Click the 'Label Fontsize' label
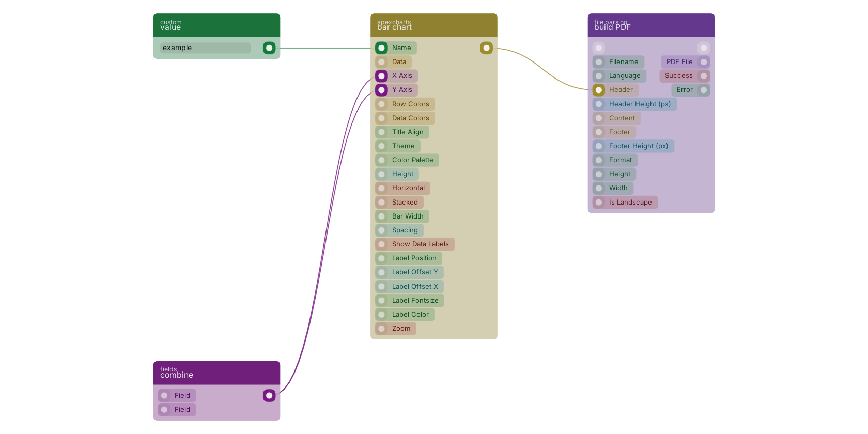Screen dimensions: 868x434 coord(415,301)
